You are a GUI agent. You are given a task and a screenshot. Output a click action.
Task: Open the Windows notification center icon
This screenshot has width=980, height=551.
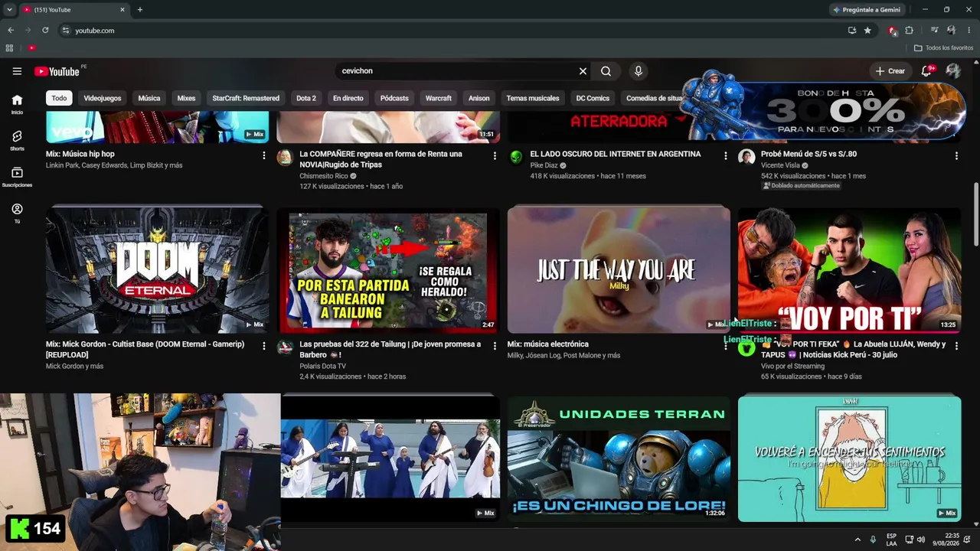pyautogui.click(x=968, y=540)
